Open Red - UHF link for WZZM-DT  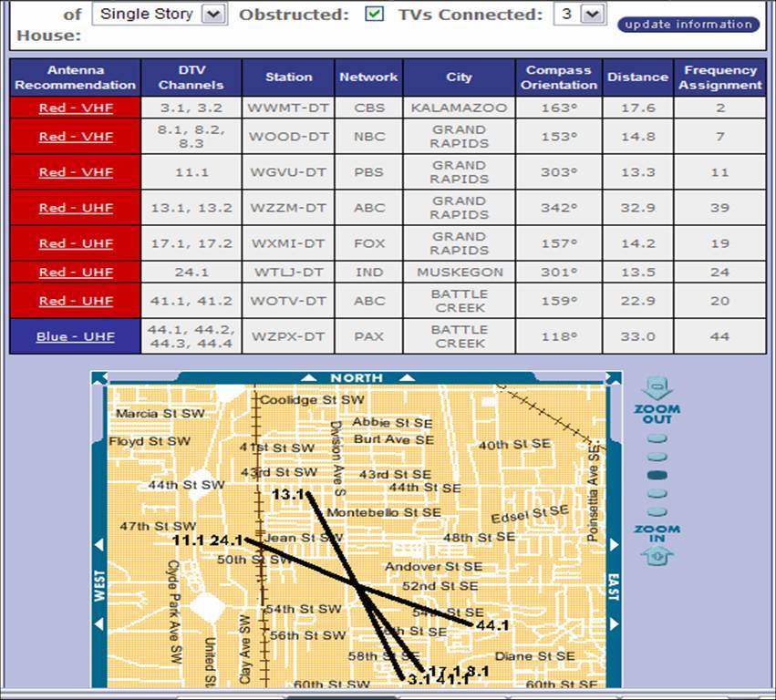[x=76, y=208]
